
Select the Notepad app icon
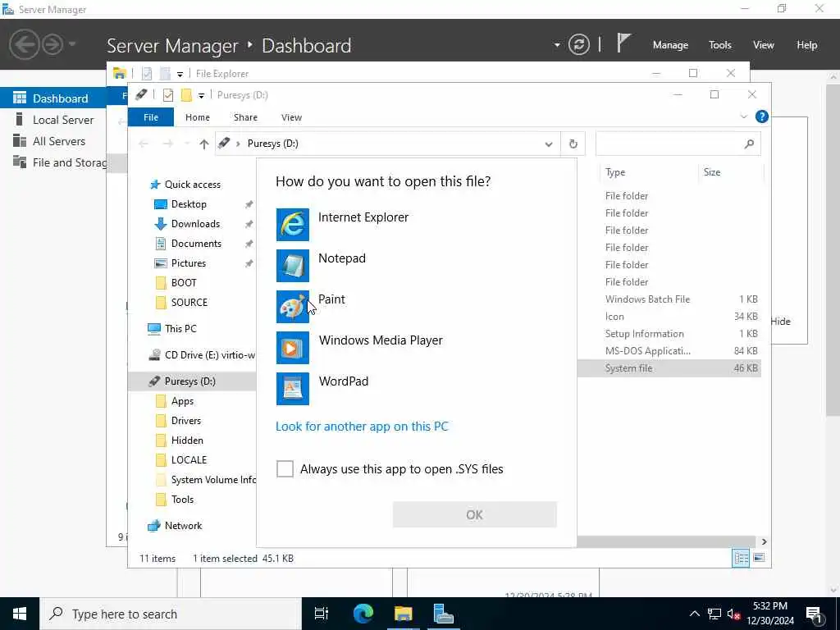[293, 266]
